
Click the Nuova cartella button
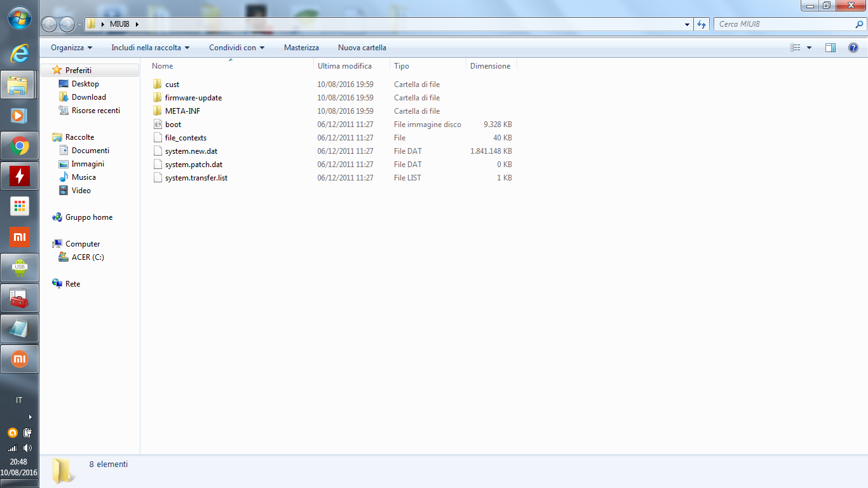point(362,48)
